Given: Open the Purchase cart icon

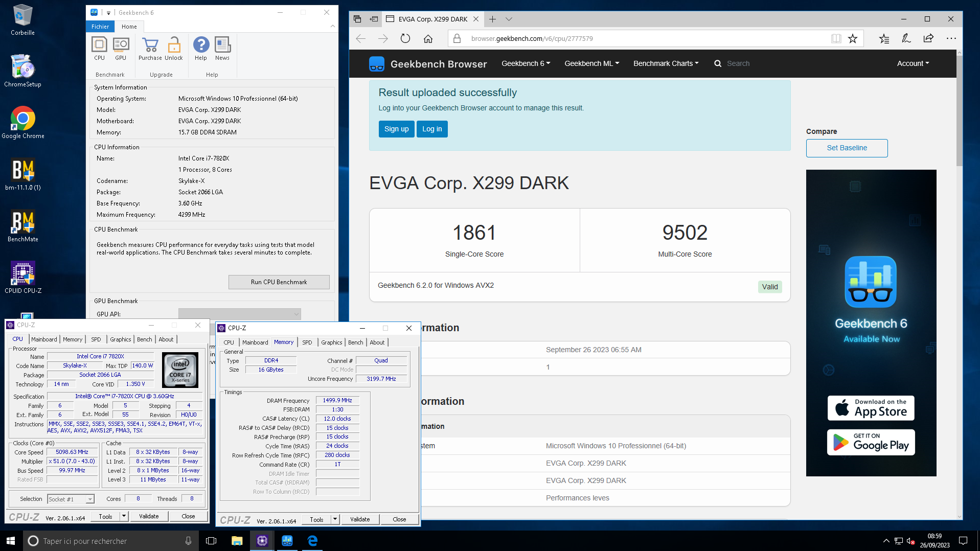Looking at the screenshot, I should tap(150, 49).
